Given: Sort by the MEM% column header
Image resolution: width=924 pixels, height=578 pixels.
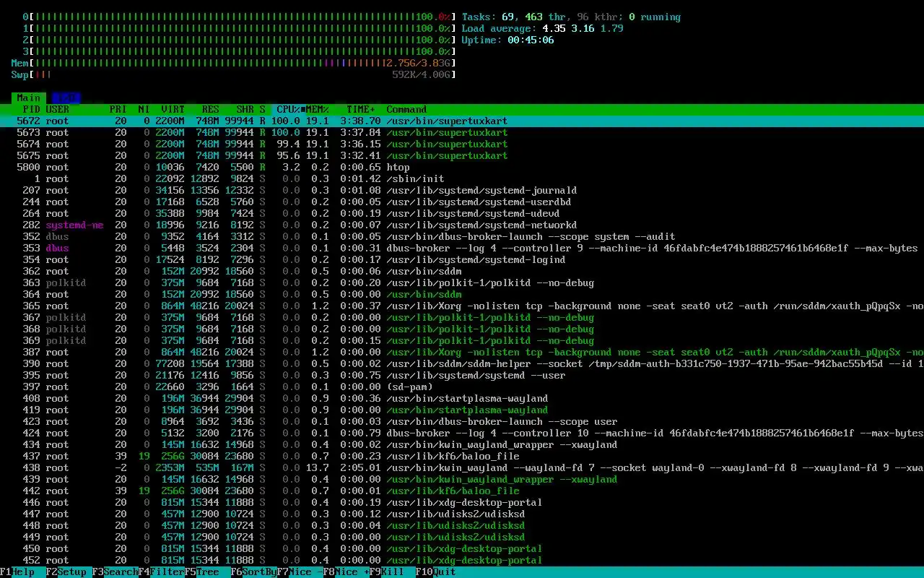Looking at the screenshot, I should [318, 109].
